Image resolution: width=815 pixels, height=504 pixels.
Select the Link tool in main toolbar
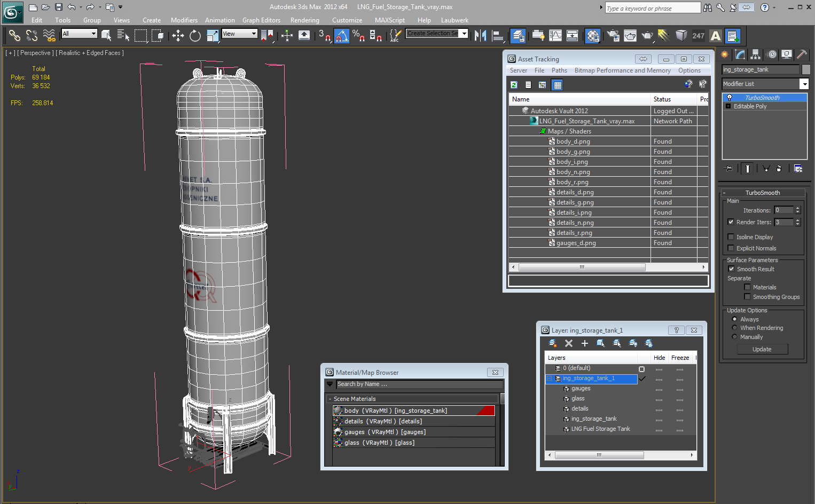point(14,36)
